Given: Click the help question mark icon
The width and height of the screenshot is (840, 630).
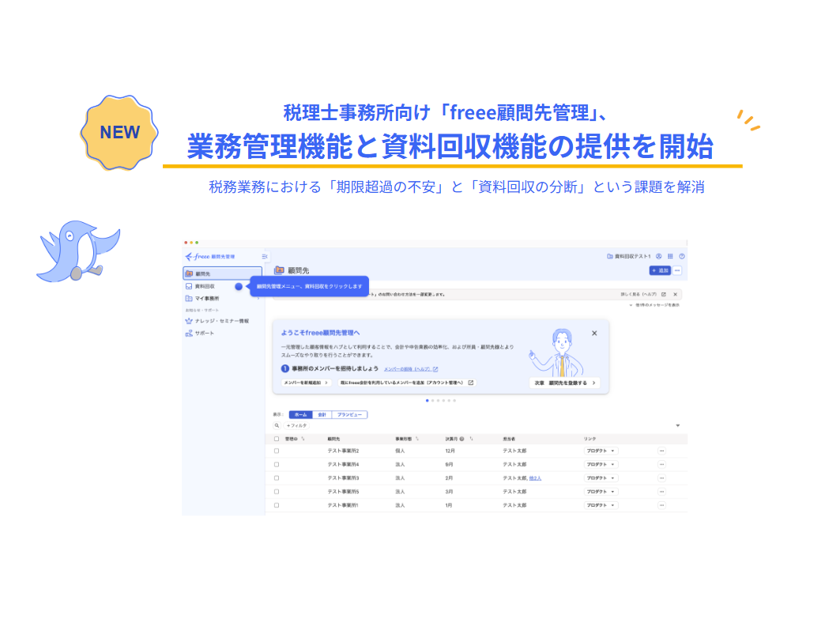Looking at the screenshot, I should (682, 257).
